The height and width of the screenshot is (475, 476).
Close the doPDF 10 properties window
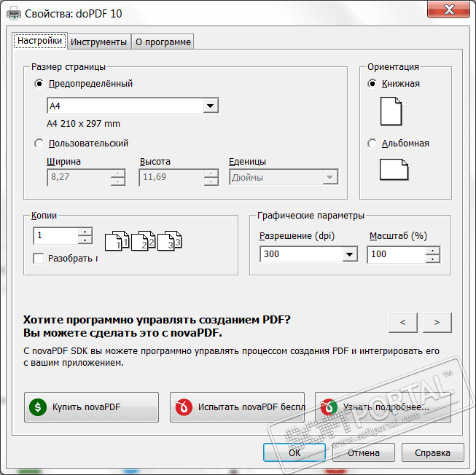tap(449, 9)
